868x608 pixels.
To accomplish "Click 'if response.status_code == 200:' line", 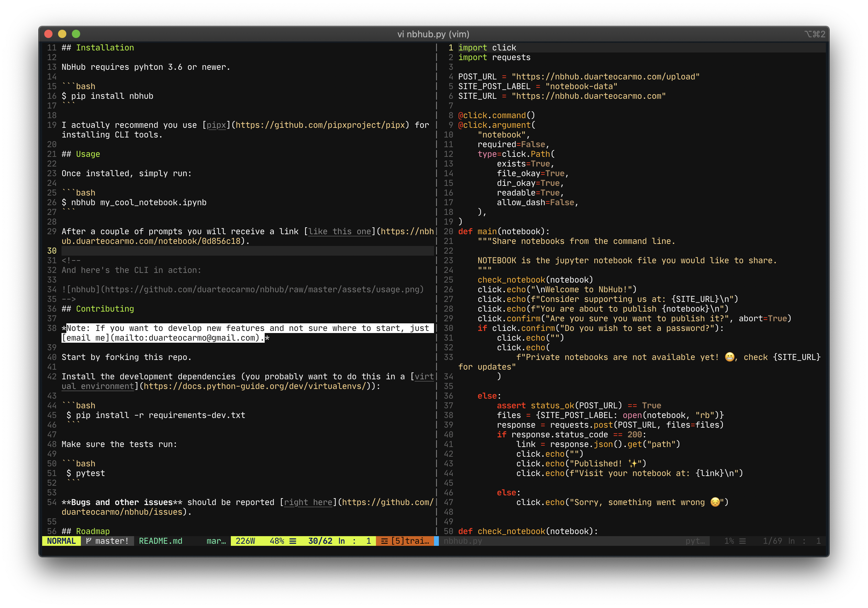I will coord(572,435).
